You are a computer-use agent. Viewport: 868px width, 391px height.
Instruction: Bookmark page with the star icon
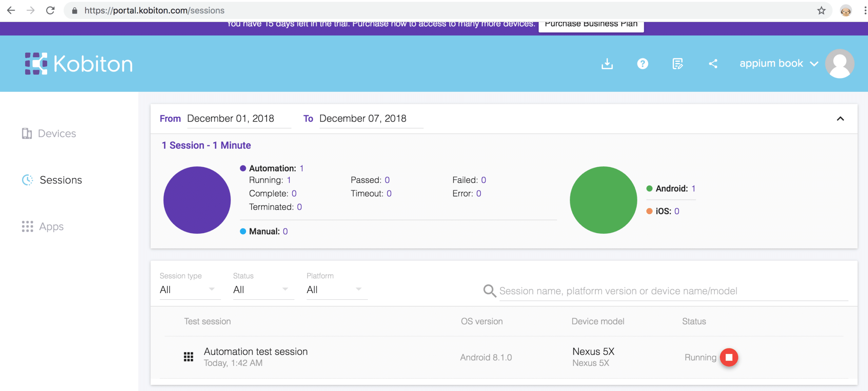point(821,11)
